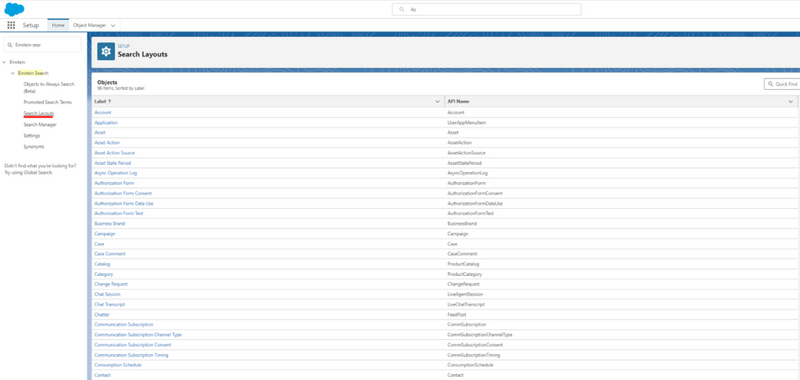Click the ProductCatalog API name cell
This screenshot has width=800, height=380.
463,264
